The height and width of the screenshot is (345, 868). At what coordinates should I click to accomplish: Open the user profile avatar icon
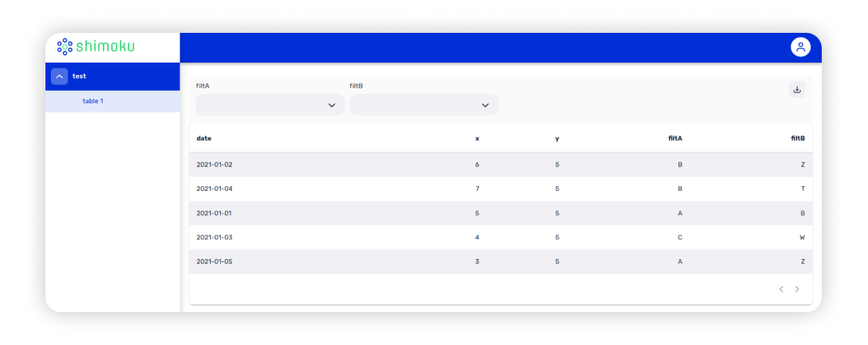[801, 47]
